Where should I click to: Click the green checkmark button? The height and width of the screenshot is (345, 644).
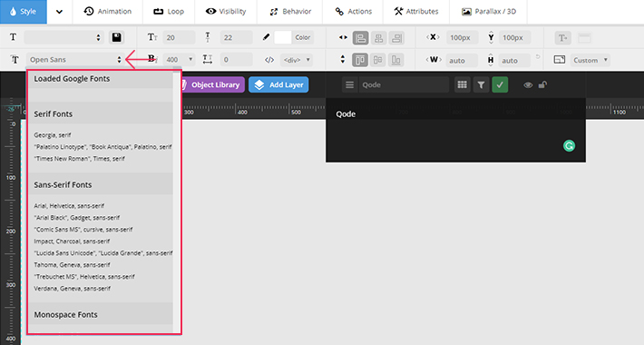[x=500, y=84]
